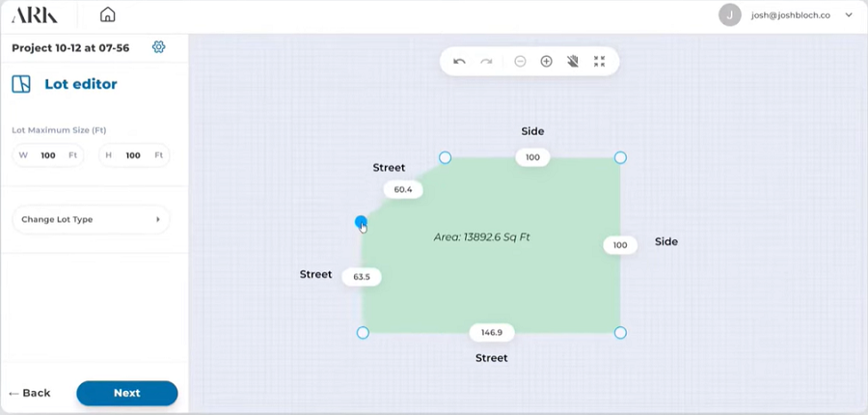Click the Lot editor heading
Image resolution: width=868 pixels, height=415 pixels.
click(x=81, y=84)
